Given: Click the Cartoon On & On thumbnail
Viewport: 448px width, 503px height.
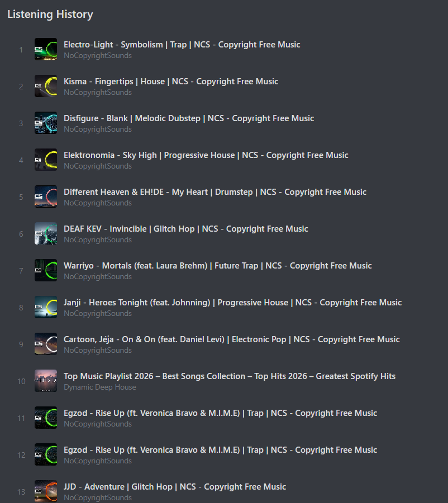Looking at the screenshot, I should (46, 344).
